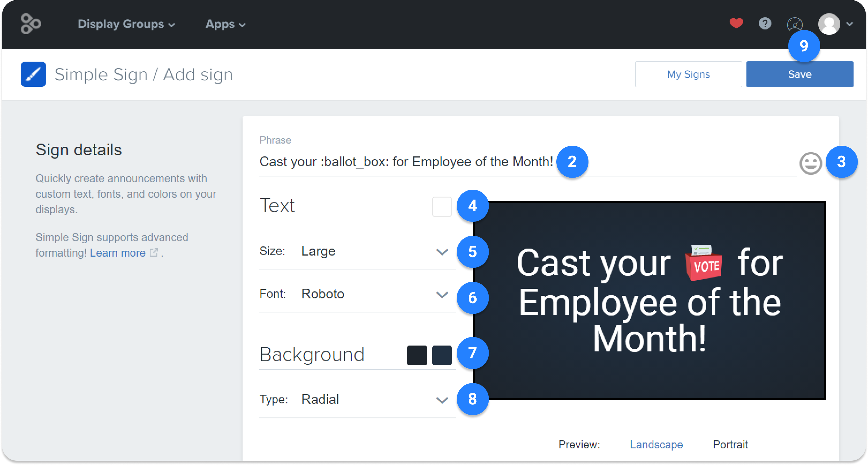The image size is (868, 465).
Task: Save the sign with the Save button
Action: (800, 74)
